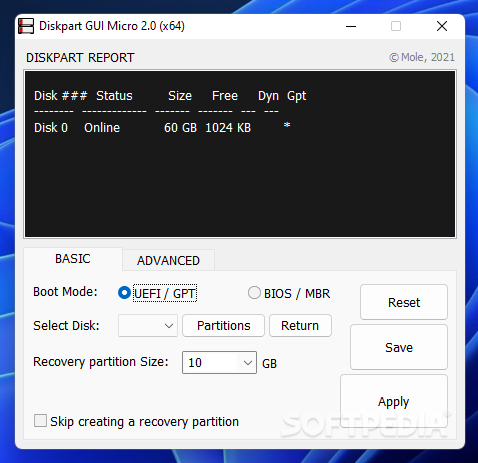Image resolution: width=478 pixels, height=463 pixels.
Task: Click the Diskpart GUI Micro app icon
Action: pos(26,26)
